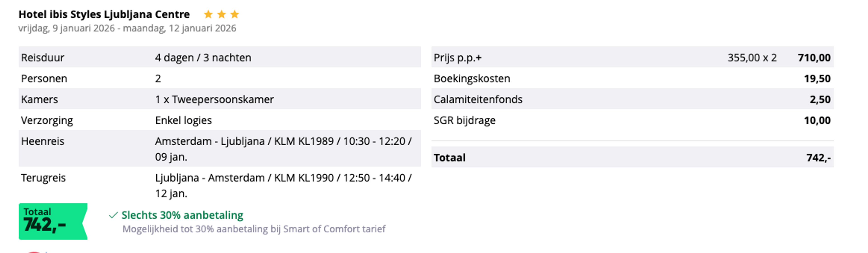Click the Enkel logies board type value
This screenshot has width=868, height=253.
click(183, 120)
